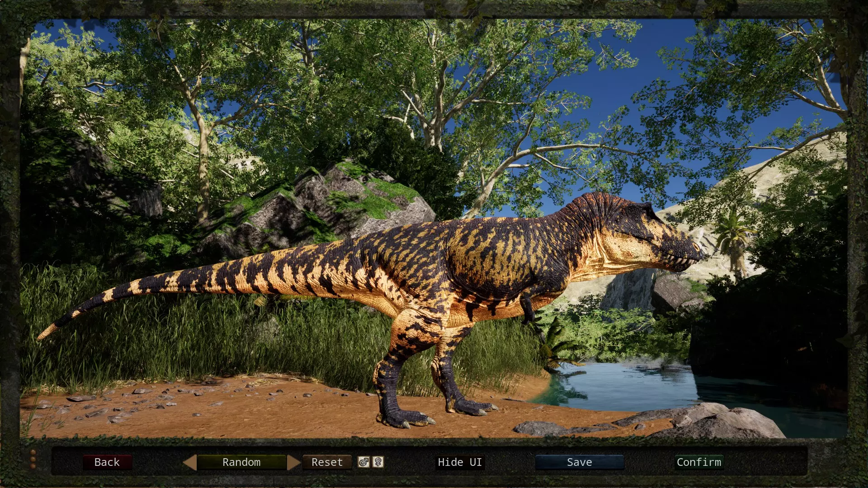Select the female gender icon
This screenshot has width=868, height=488.
coord(378,462)
